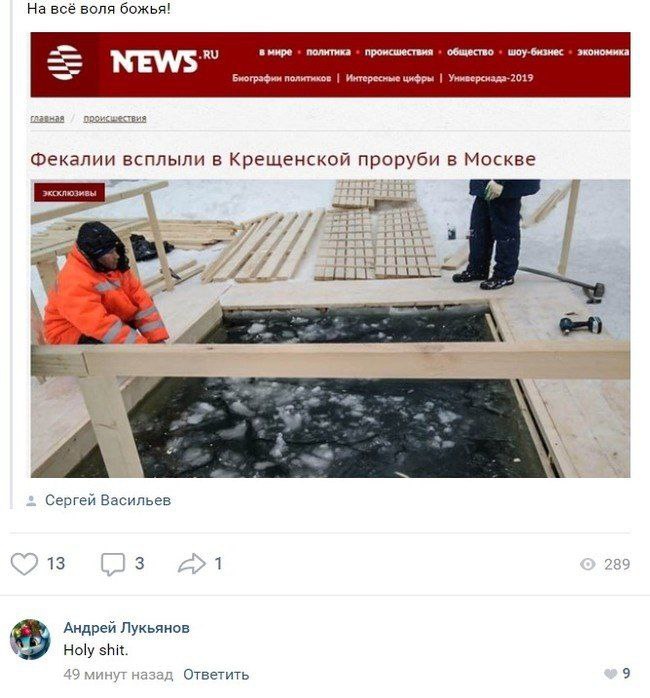This screenshot has height=698, width=650.
Task: Share the post with the arrow icon
Action: pos(191,564)
